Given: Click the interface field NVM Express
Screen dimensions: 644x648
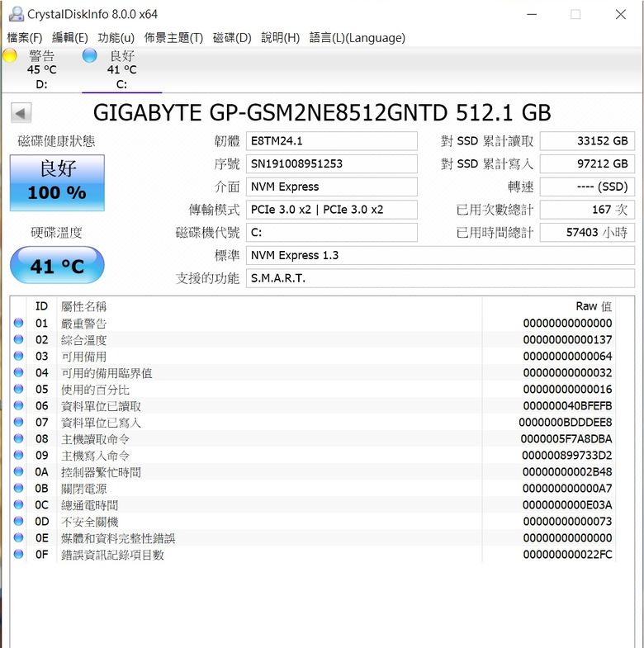Looking at the screenshot, I should pos(332,187).
